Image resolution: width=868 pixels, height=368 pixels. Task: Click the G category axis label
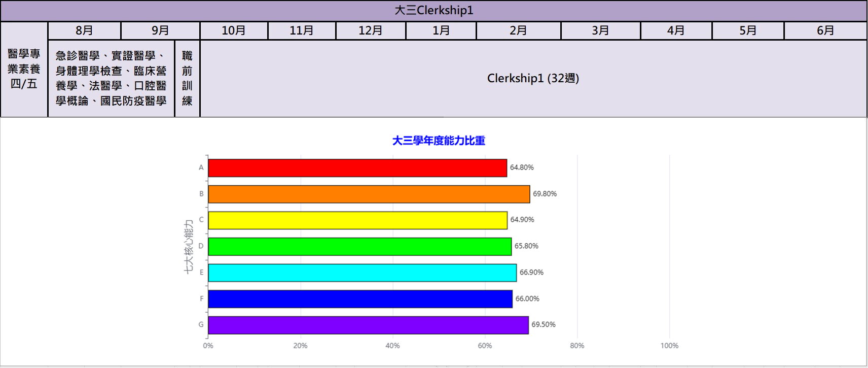[x=201, y=325]
